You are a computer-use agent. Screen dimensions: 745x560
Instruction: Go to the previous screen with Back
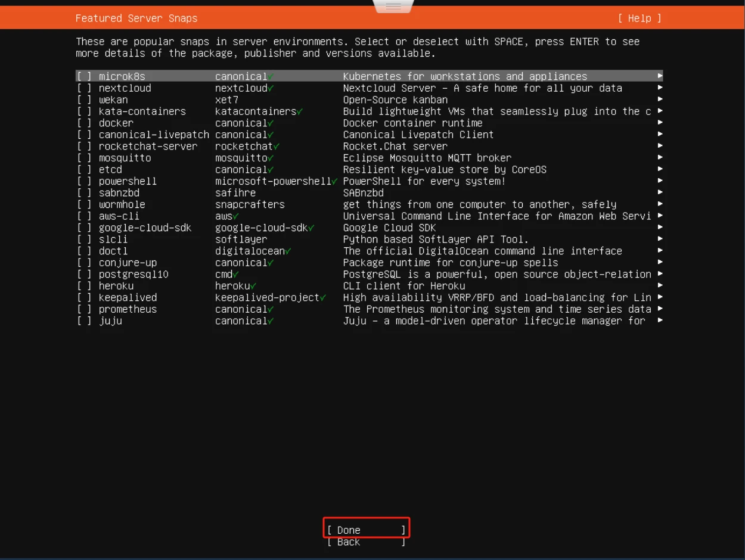pyautogui.click(x=367, y=542)
